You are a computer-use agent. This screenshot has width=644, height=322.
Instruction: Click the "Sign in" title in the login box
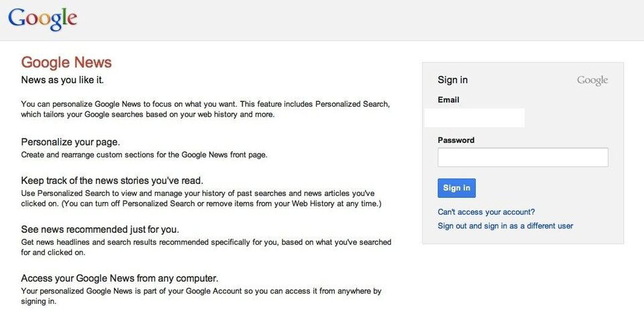[453, 80]
